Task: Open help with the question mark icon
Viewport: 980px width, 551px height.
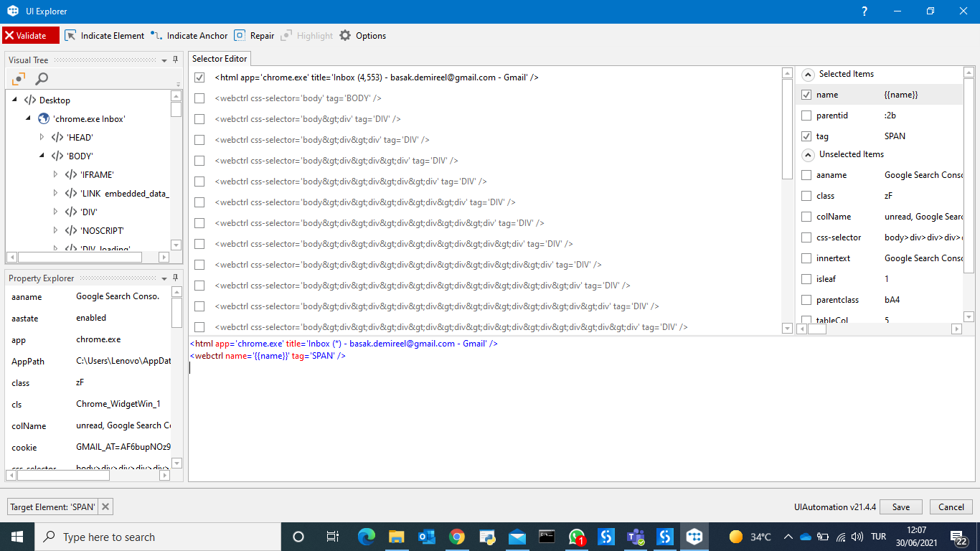Action: point(864,11)
